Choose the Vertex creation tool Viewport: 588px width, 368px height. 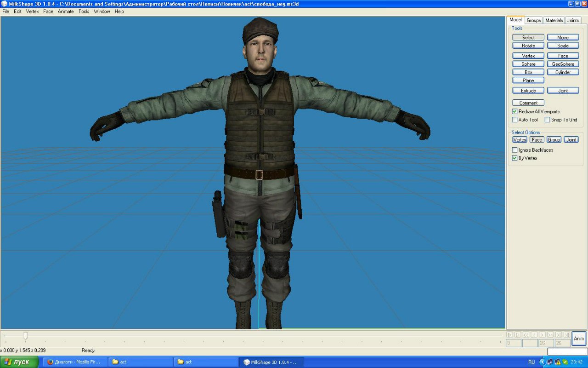(x=528, y=56)
